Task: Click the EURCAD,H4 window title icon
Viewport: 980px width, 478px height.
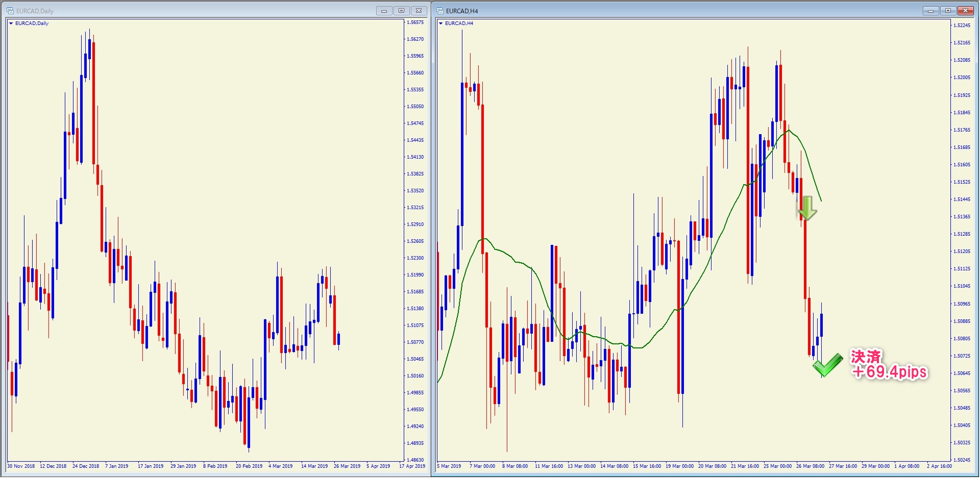Action: coord(440,11)
